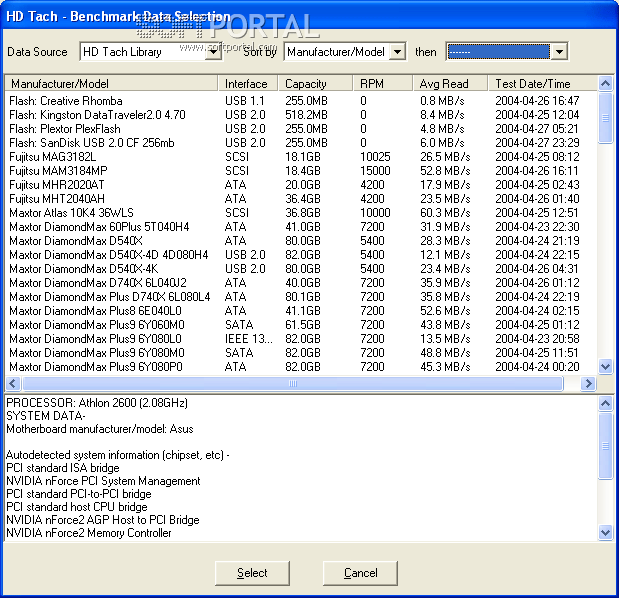Image resolution: width=619 pixels, height=598 pixels.
Task: Click the USB 1.1 interface cell
Action: pyautogui.click(x=245, y=101)
